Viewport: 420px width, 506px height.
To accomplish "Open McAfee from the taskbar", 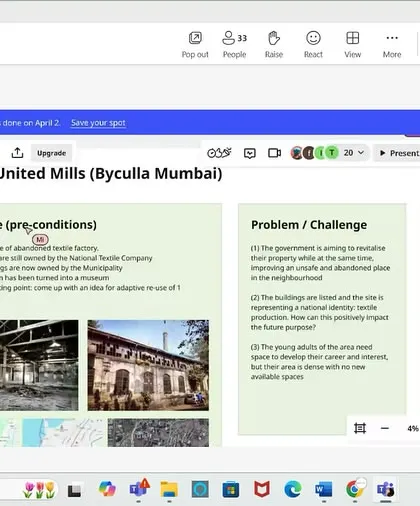I will 262,489.
